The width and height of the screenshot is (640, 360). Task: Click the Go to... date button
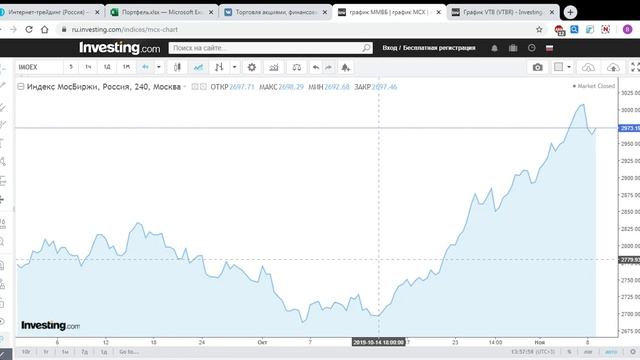tap(129, 352)
